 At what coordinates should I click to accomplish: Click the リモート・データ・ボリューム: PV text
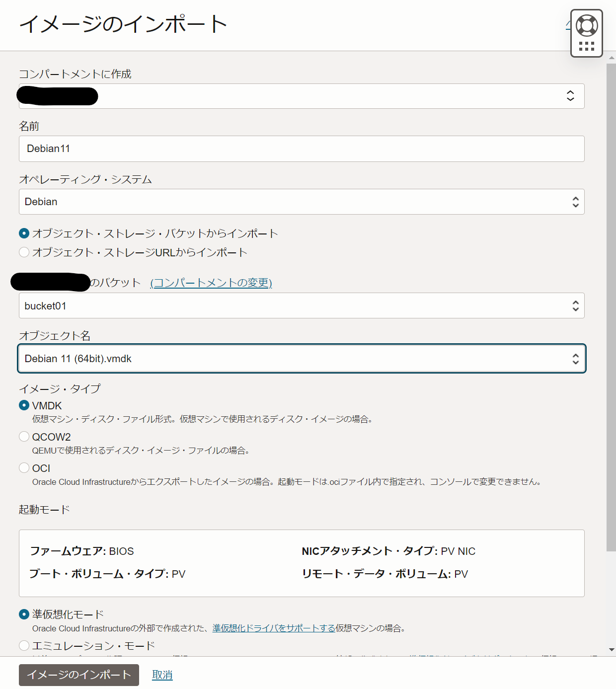(385, 574)
